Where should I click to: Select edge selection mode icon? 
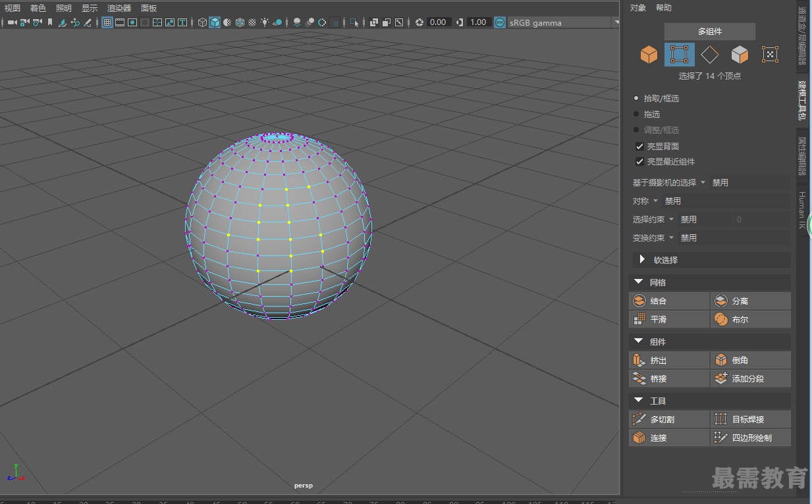[x=709, y=55]
